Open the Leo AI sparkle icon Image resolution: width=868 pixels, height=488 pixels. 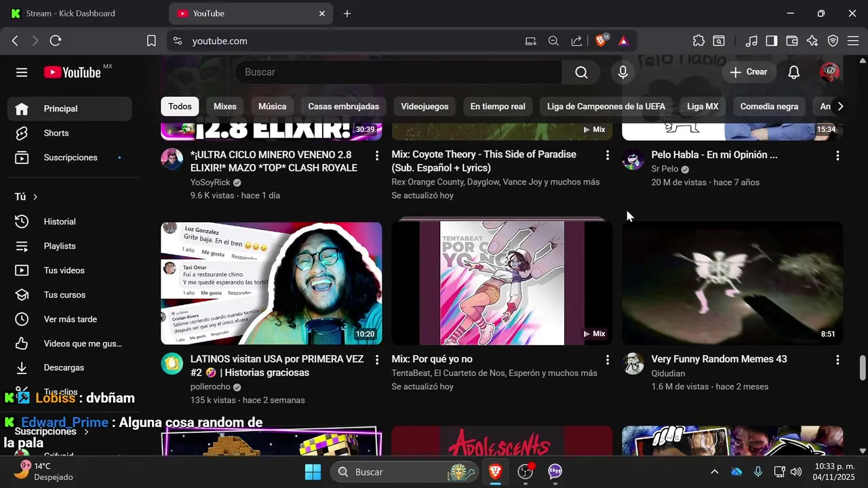[812, 41]
